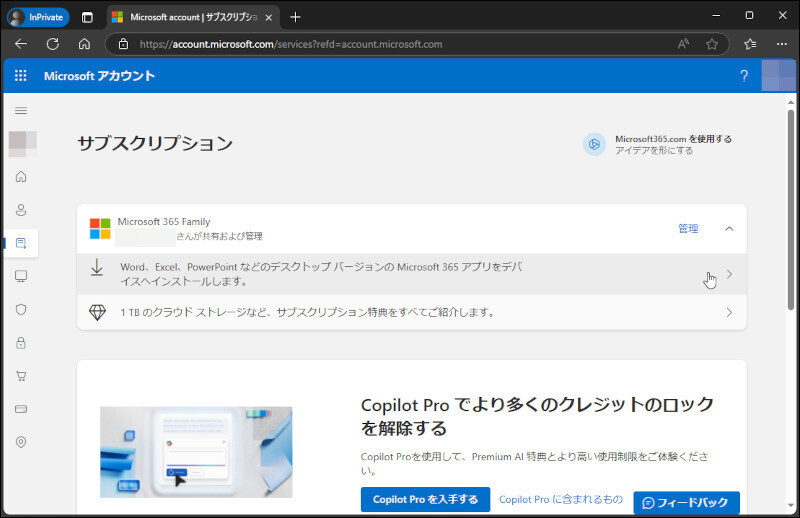This screenshot has width=800, height=518.
Task: Click the サブスクリプション page heading
Action: coord(155,143)
